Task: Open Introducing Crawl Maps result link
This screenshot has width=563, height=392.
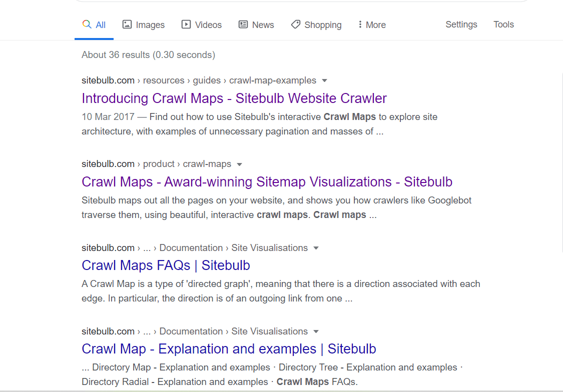Action: coord(234,98)
